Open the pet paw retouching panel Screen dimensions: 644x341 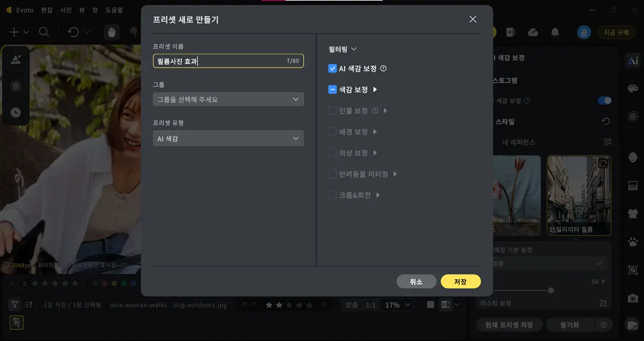tap(633, 241)
